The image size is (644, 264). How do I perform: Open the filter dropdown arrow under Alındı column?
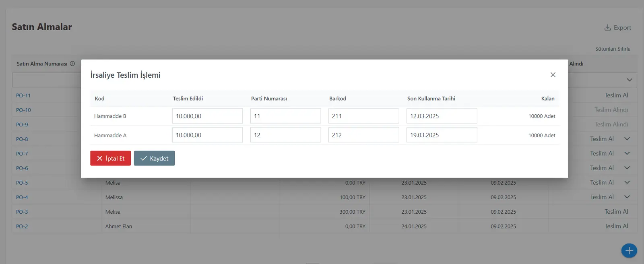tap(630, 80)
